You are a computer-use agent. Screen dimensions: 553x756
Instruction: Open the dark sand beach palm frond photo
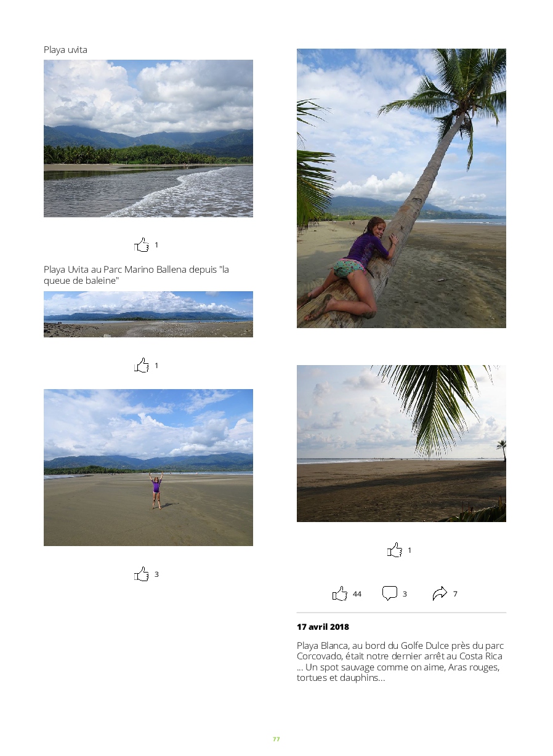pyautogui.click(x=402, y=443)
